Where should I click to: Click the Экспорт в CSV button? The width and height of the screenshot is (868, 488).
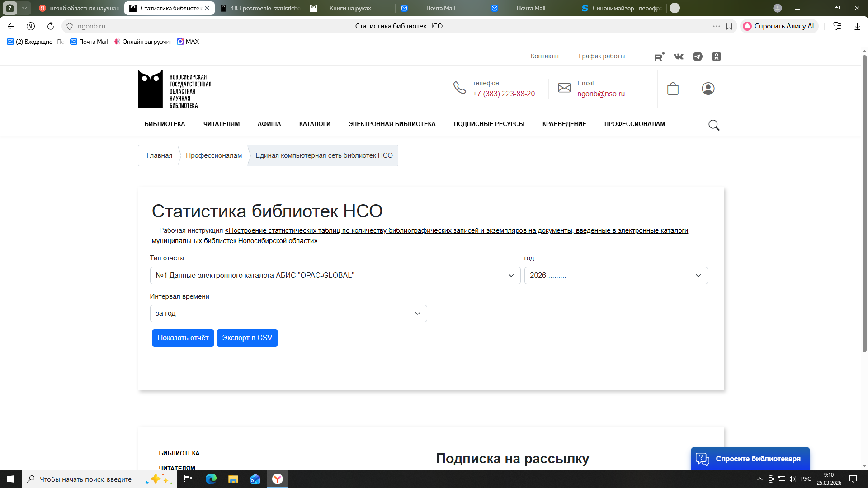tap(247, 338)
